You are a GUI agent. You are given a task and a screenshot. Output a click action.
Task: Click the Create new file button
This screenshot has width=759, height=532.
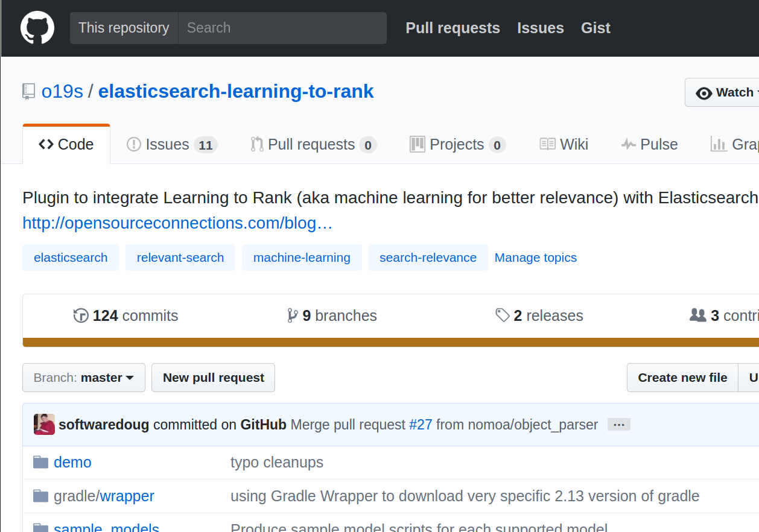682,378
